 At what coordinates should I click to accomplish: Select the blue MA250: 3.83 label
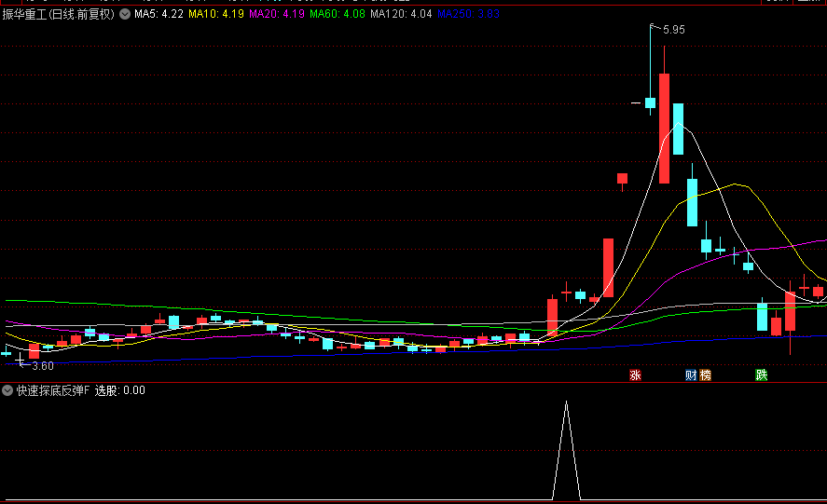468,14
